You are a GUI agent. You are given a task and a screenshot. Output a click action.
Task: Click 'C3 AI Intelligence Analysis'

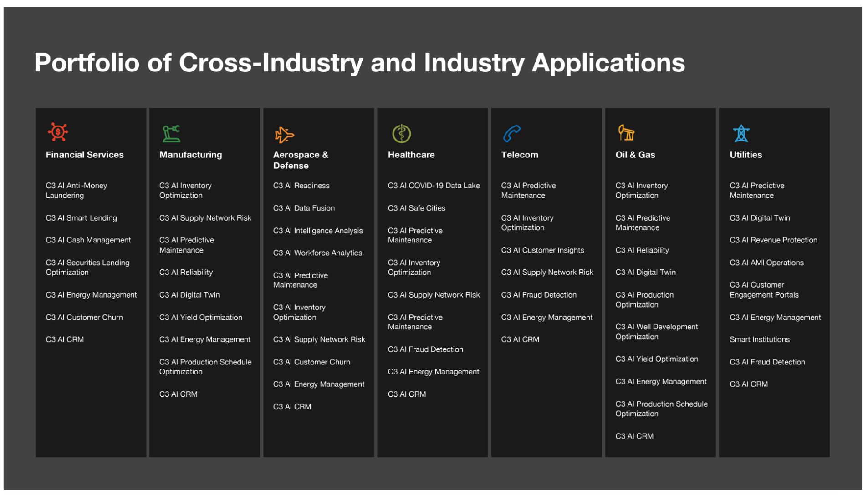(x=318, y=231)
